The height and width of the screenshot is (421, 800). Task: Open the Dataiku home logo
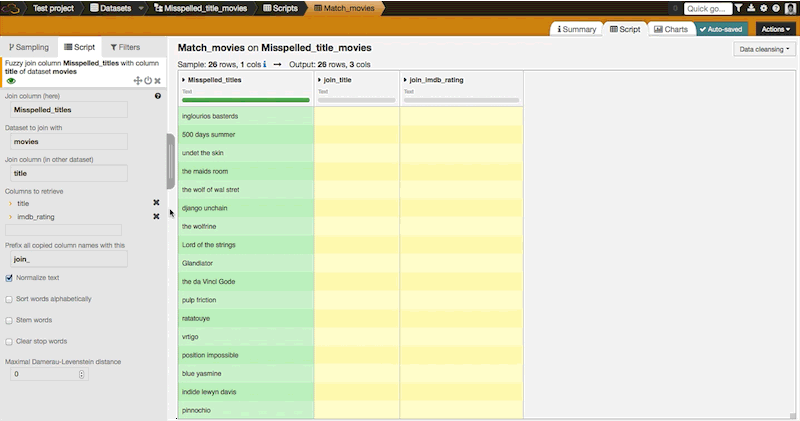tap(11, 8)
